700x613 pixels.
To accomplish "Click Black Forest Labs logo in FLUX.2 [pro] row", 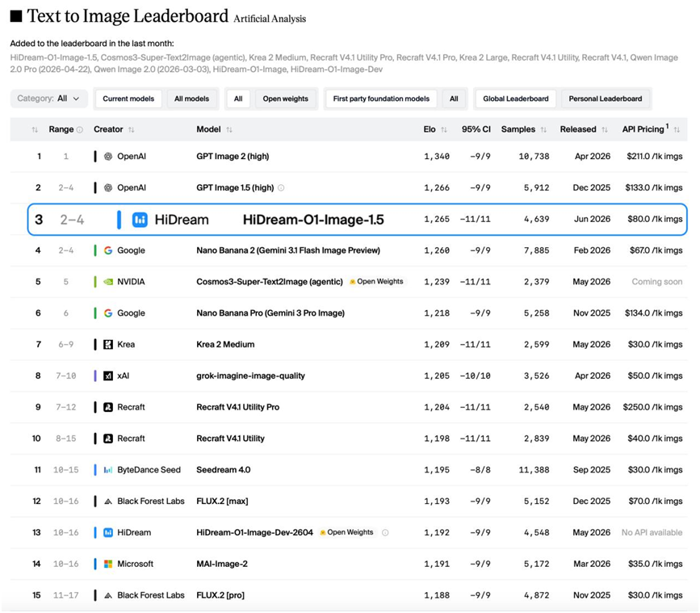I will coord(108,595).
